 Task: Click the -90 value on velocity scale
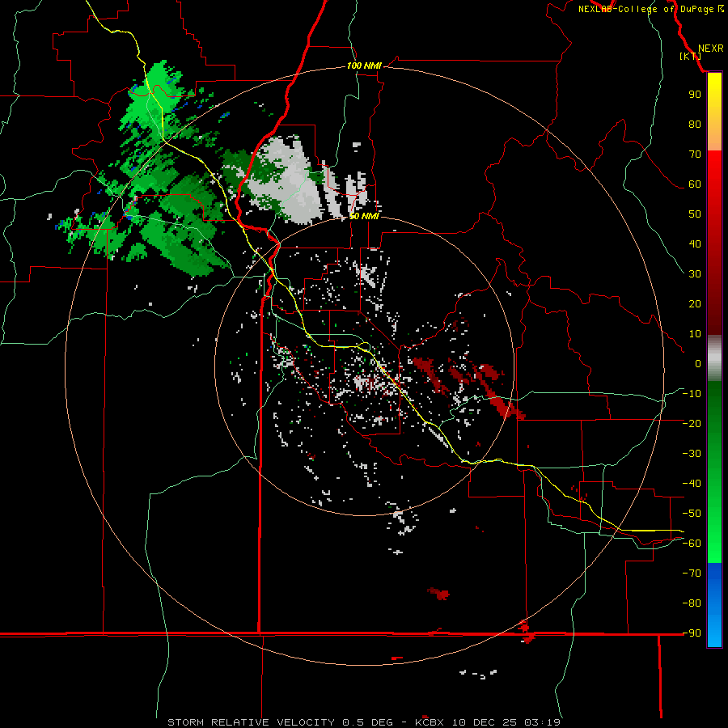(692, 633)
